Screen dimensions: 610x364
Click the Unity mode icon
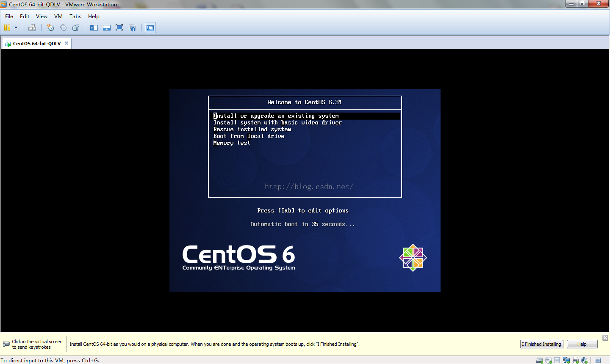pyautogui.click(x=132, y=28)
